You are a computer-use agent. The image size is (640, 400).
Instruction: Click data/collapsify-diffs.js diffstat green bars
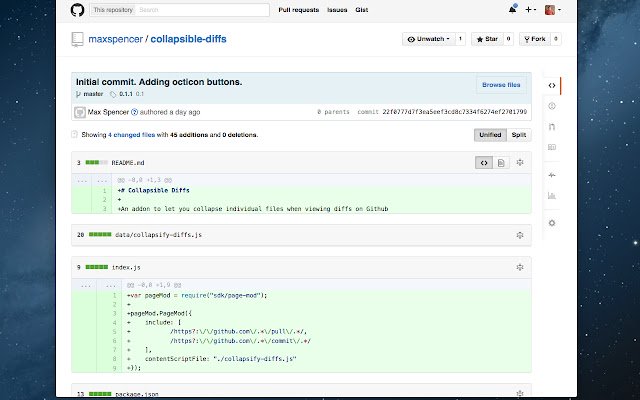point(100,235)
